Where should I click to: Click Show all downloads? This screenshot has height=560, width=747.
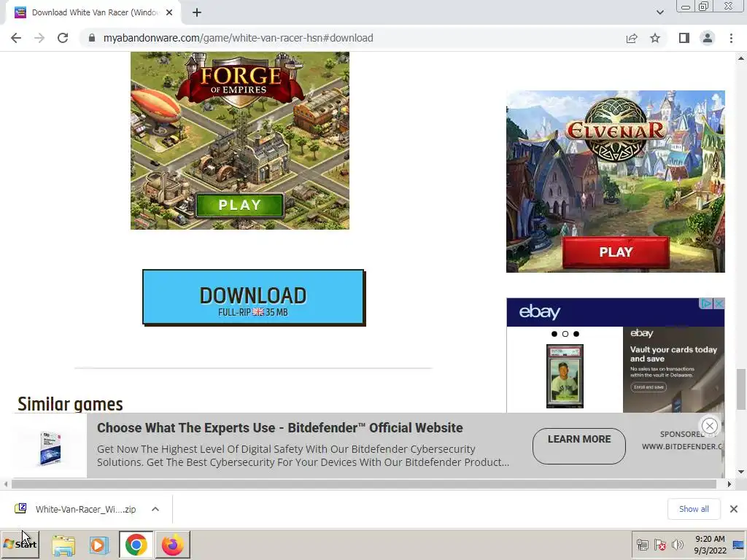694,509
